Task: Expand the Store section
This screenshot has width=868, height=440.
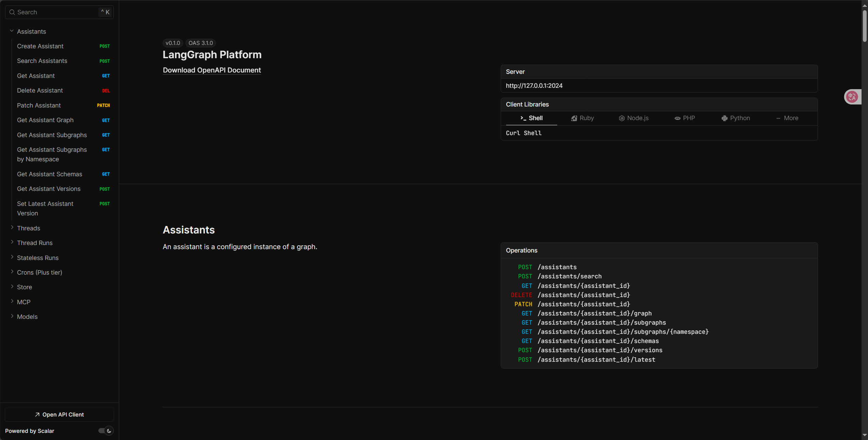Action: pos(12,287)
